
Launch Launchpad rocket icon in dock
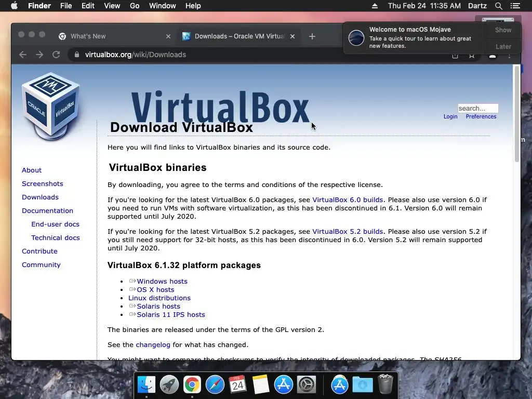point(169,384)
